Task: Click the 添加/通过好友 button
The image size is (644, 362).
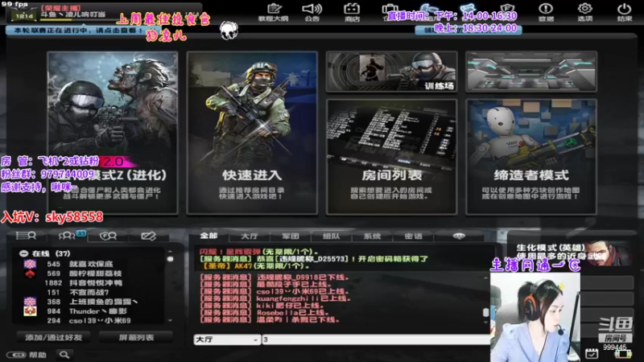Action: coord(54,337)
